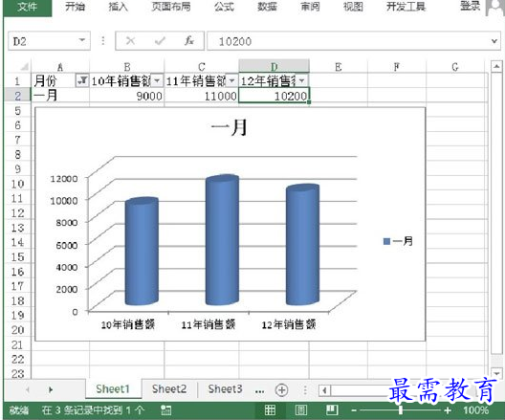
Task: Select row 1 header
Action: (18, 81)
